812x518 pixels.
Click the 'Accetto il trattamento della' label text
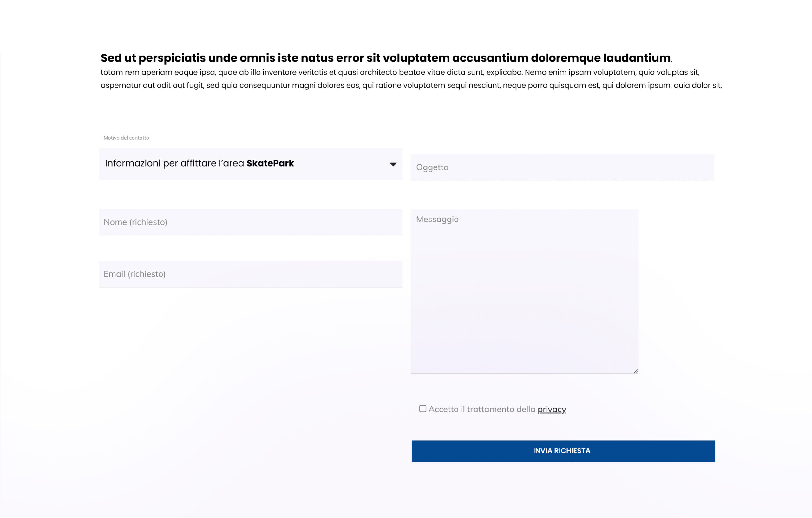[x=481, y=409]
